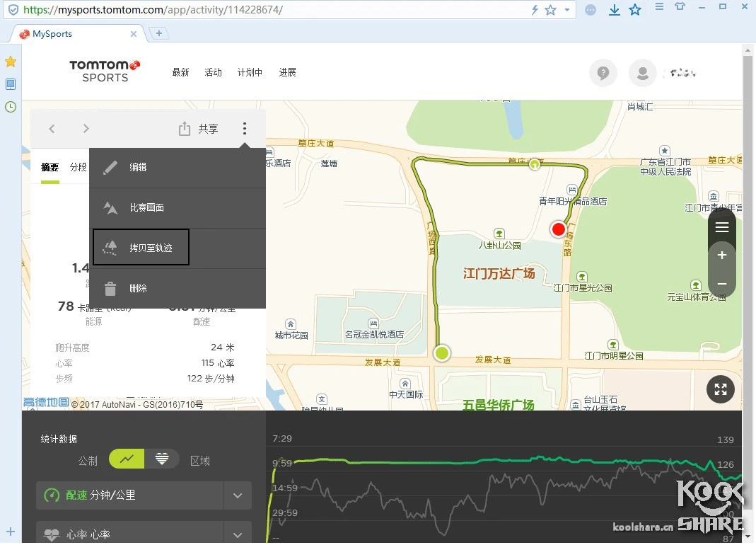Click the 共享 share button
This screenshot has width=756, height=545.
(x=199, y=129)
